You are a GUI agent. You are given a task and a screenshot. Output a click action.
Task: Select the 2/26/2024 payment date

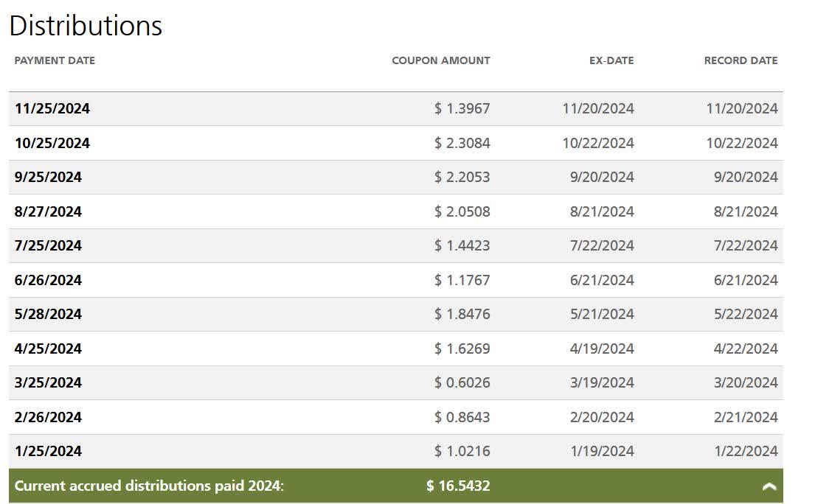click(x=48, y=417)
